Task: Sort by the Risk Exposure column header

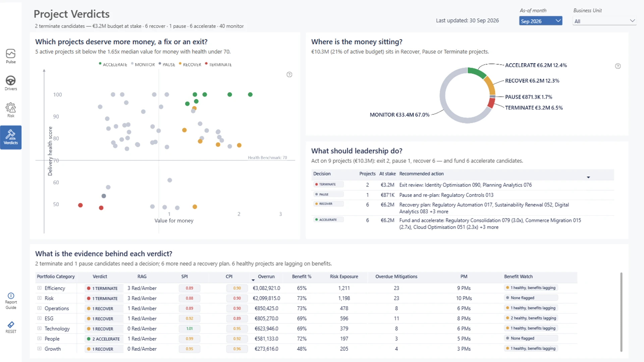Action: tap(344, 277)
